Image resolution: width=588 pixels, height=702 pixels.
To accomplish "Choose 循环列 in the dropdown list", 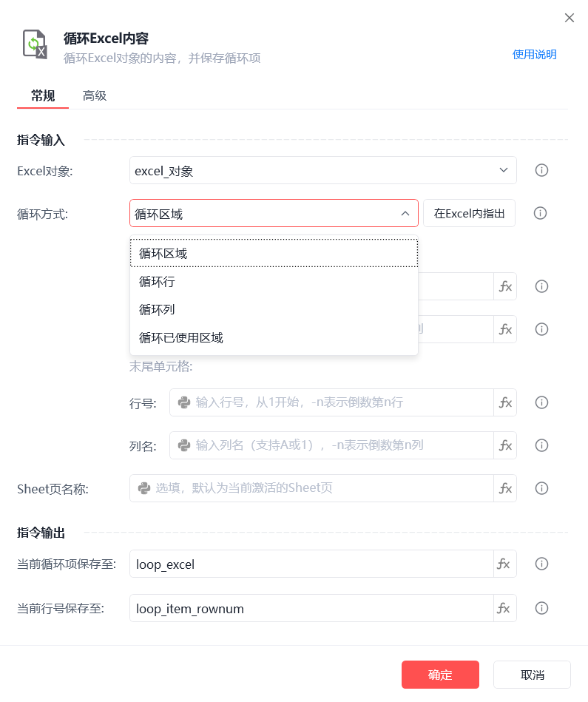I will click(x=274, y=310).
